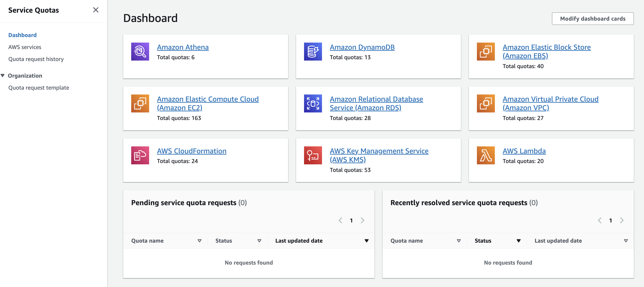Open the AWS Key Management Service link

click(x=379, y=155)
